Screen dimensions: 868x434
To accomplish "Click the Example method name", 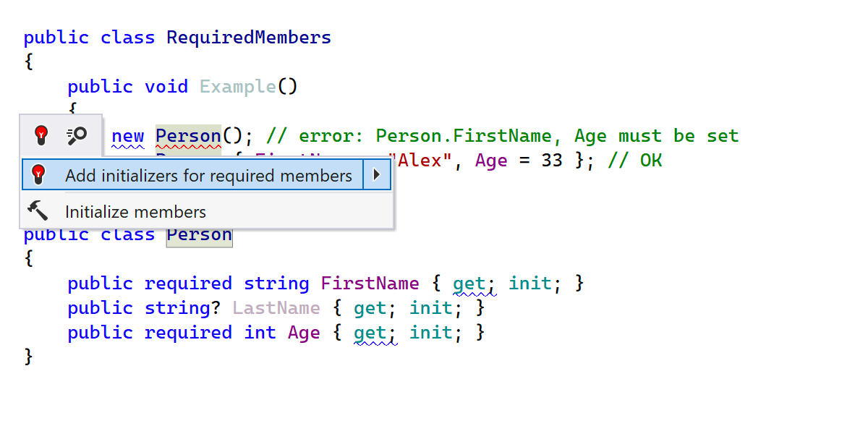I will [x=238, y=87].
